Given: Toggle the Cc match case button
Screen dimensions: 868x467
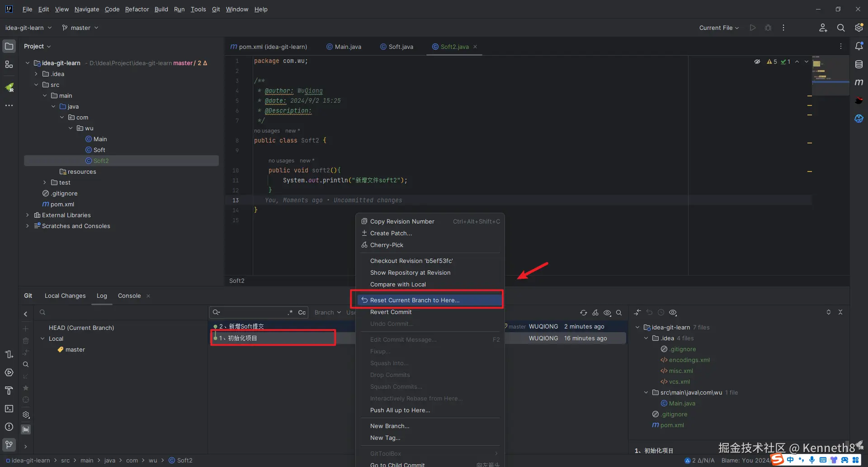Looking at the screenshot, I should coord(302,313).
